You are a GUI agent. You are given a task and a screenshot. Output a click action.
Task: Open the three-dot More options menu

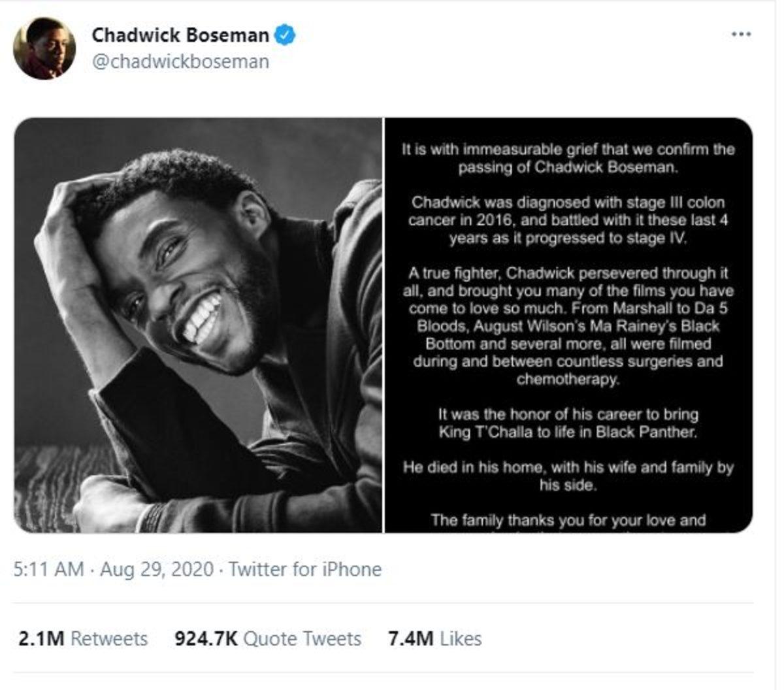pyautogui.click(x=741, y=35)
